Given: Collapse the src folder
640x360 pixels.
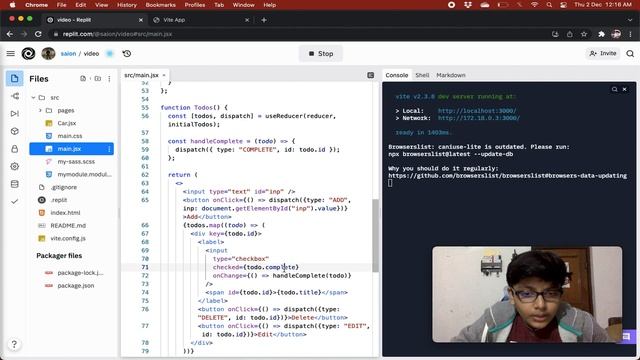Looking at the screenshot, I should tap(33, 98).
